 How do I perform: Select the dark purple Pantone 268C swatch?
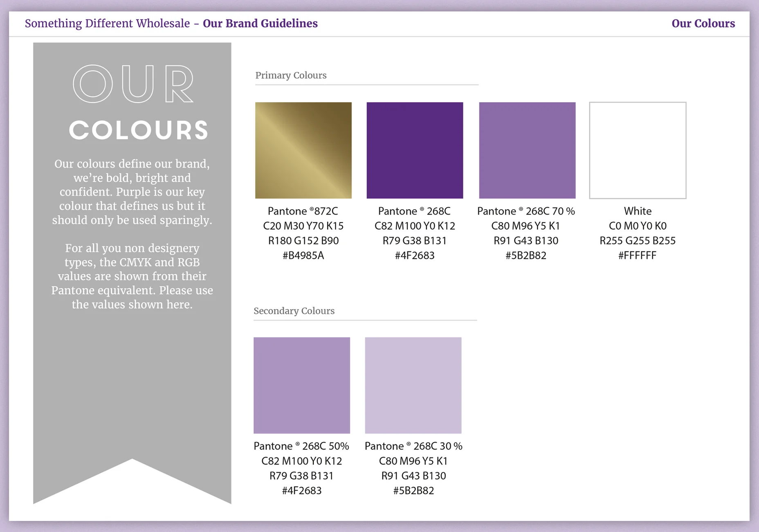tap(415, 150)
